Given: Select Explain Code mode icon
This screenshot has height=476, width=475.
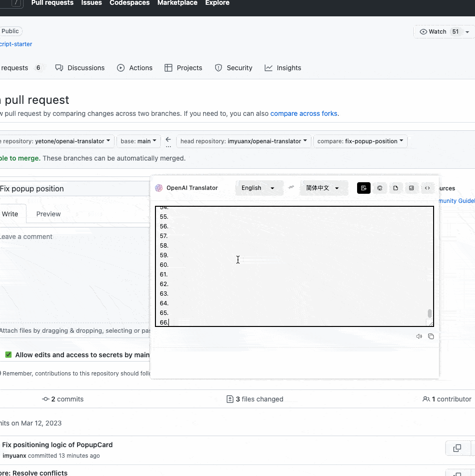Looking at the screenshot, I should [x=428, y=188].
